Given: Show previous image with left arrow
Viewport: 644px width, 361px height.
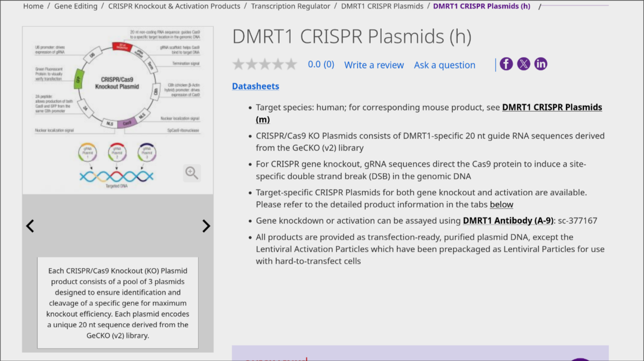Looking at the screenshot, I should click(30, 226).
